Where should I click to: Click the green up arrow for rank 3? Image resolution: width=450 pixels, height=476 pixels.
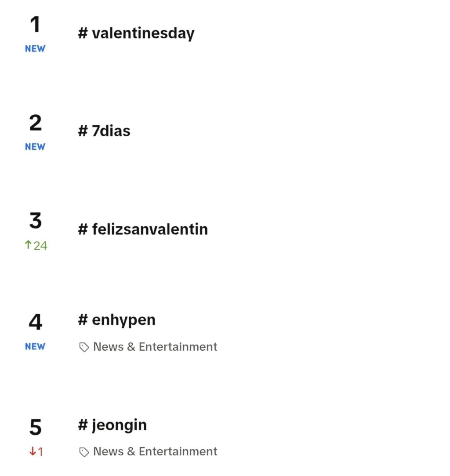click(28, 245)
